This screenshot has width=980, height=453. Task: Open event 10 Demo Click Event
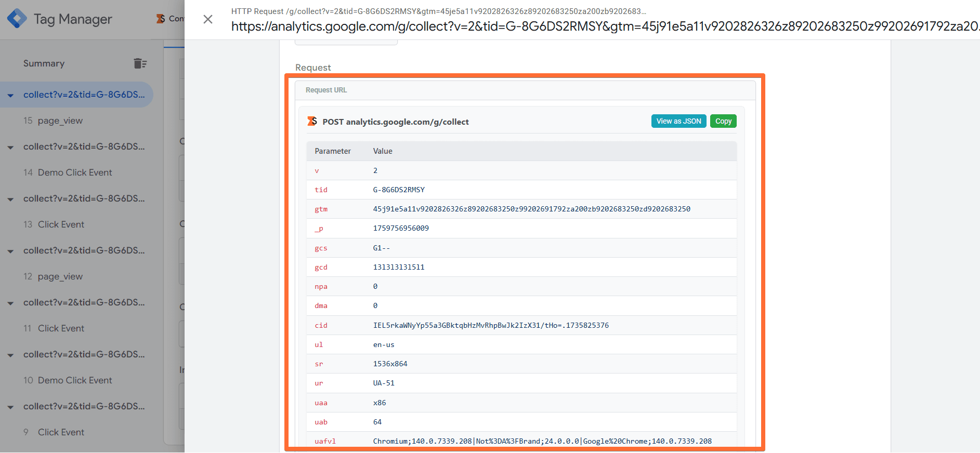[74, 380]
